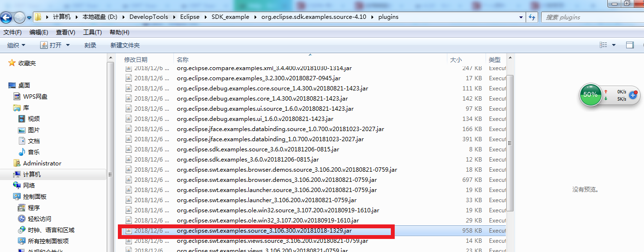Open the 文档 library icon

click(22, 141)
